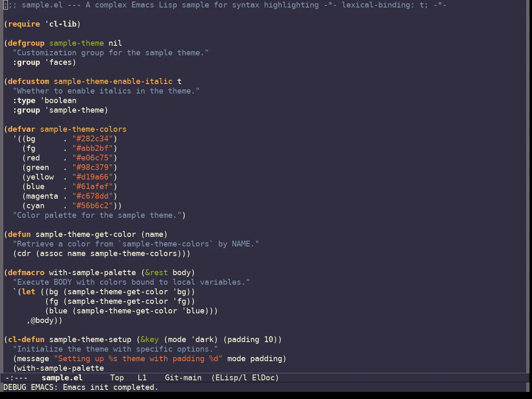
Task: Click 'with-sample-palette' in the defmacro line
Action: 92,273
